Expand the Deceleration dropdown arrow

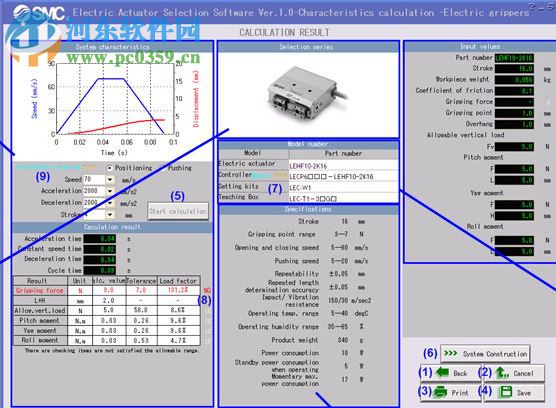click(x=110, y=203)
